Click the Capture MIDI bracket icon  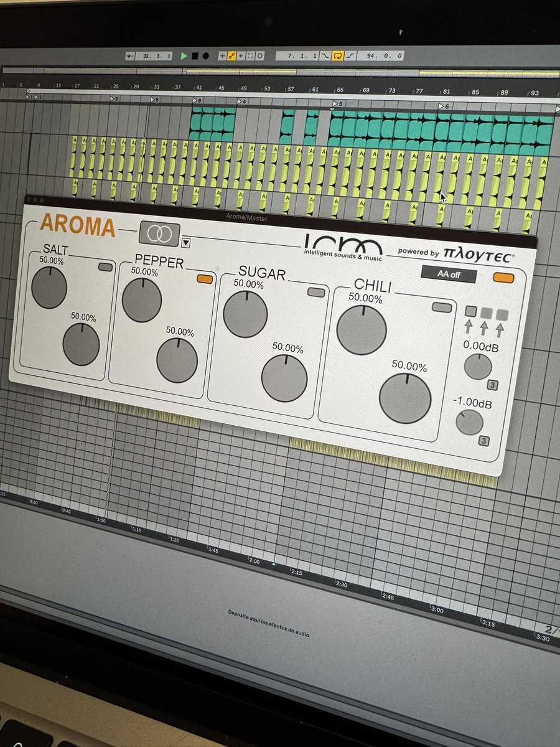coord(251,55)
